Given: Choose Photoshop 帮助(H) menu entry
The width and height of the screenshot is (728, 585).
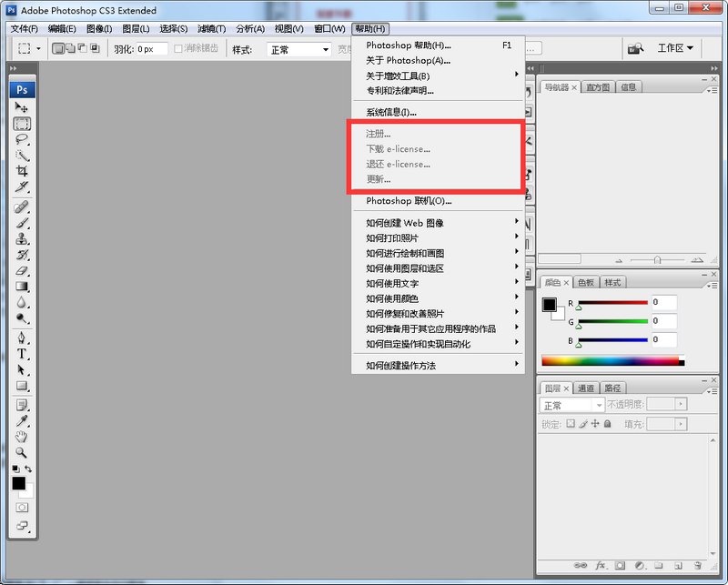Looking at the screenshot, I should click(439, 45).
